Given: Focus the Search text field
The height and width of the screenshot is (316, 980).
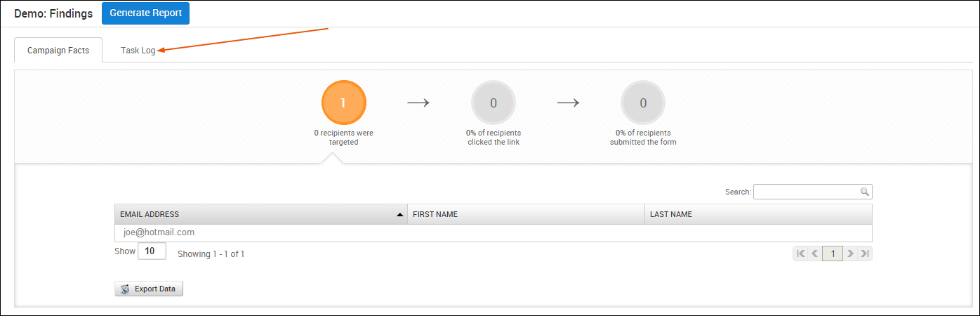Looking at the screenshot, I should coord(806,192).
